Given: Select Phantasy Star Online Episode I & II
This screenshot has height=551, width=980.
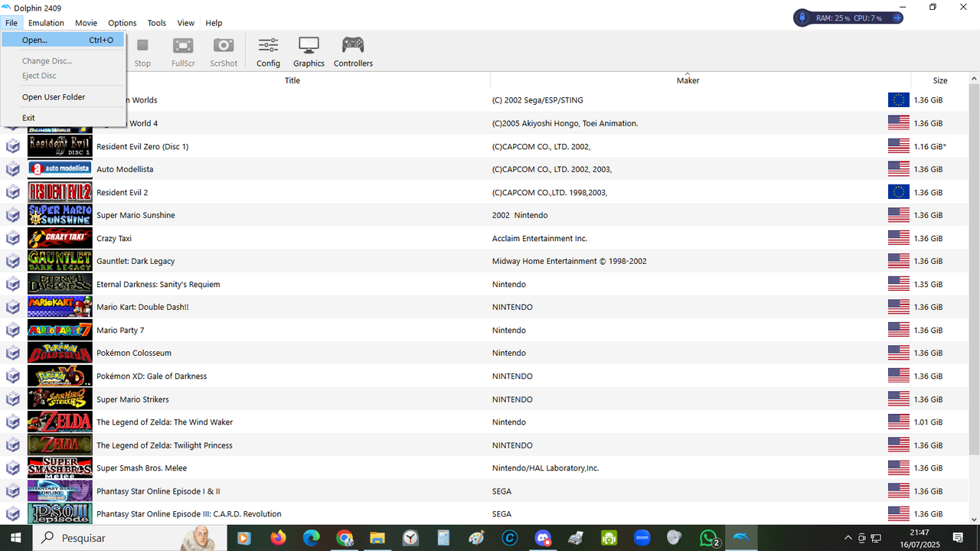Looking at the screenshot, I should pos(158,491).
